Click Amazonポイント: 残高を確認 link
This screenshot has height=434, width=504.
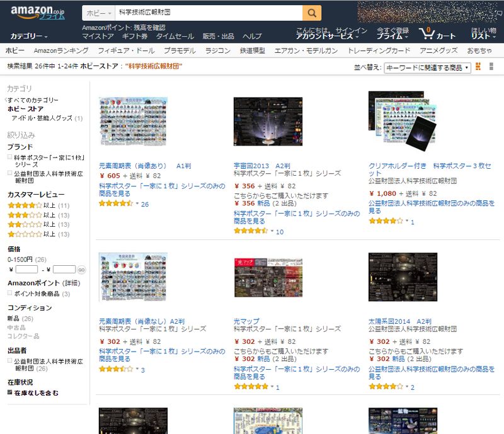pyautogui.click(x=123, y=28)
